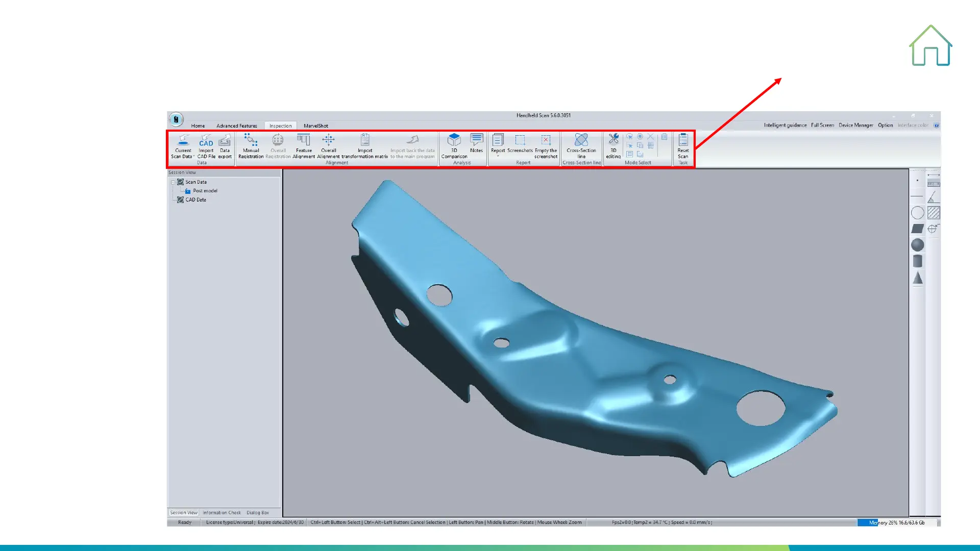Screen dimensions: 980x551
Task: Expand the Report dropdown arrow
Action: [x=498, y=156]
